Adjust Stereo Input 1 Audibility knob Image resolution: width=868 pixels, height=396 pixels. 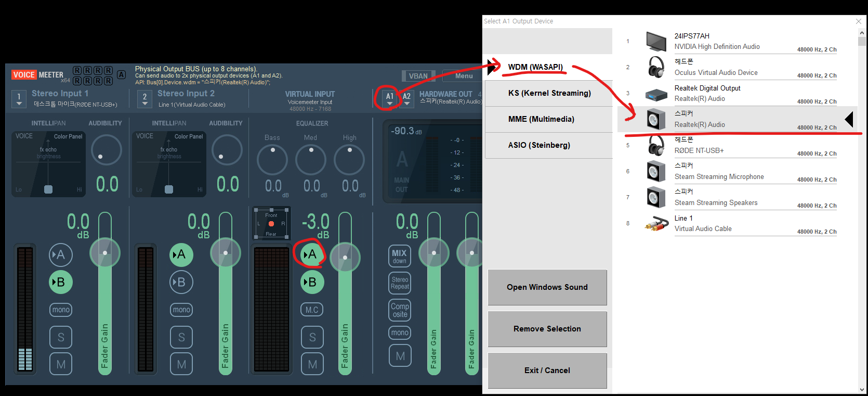[106, 150]
